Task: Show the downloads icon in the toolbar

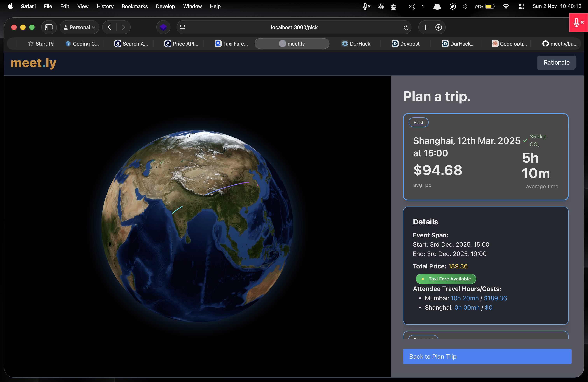Action: coord(438,27)
